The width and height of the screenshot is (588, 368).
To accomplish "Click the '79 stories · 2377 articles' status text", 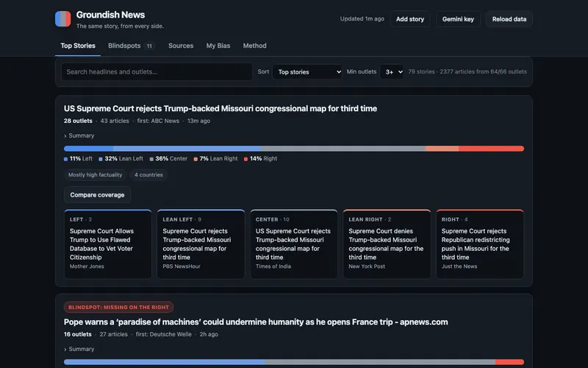I will (x=467, y=71).
